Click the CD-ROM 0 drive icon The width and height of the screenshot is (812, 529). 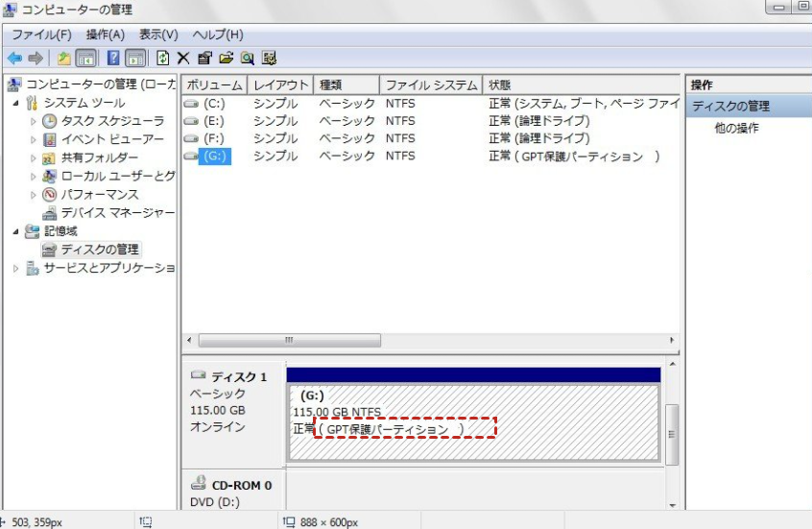[x=199, y=484]
